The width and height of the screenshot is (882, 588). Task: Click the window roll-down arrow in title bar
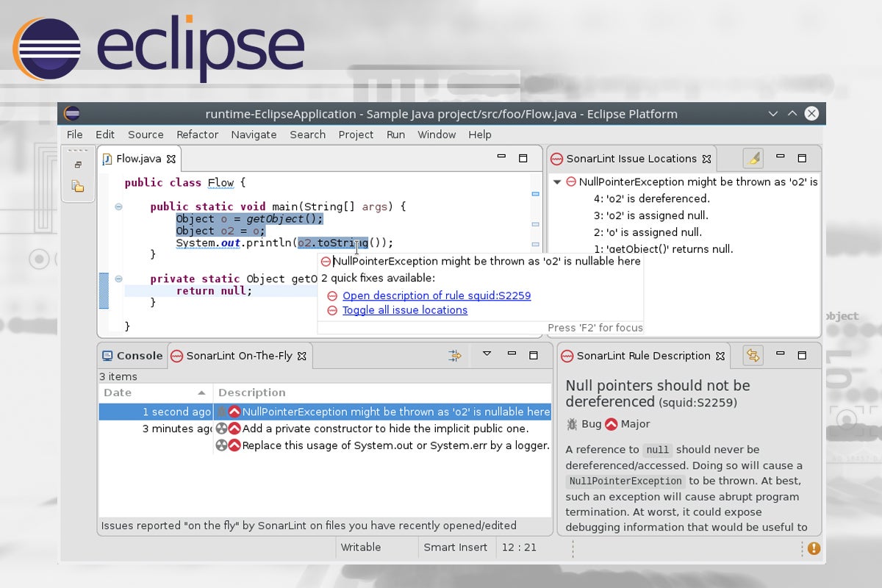click(772, 114)
